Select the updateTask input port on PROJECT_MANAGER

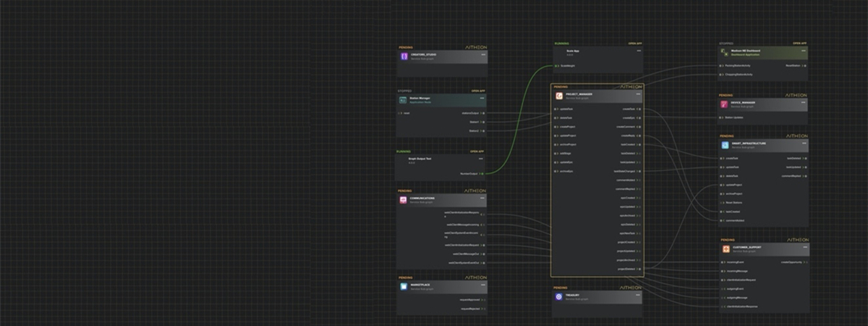[x=556, y=109]
